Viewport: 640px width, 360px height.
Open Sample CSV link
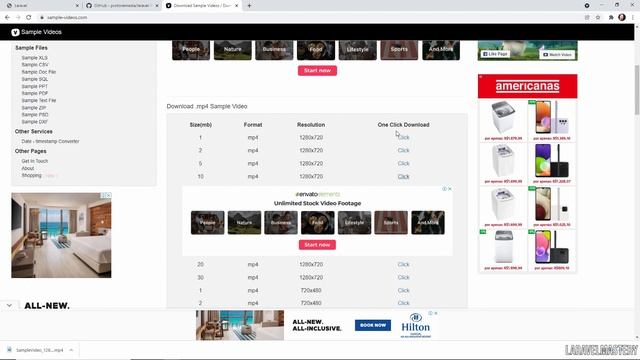click(x=35, y=64)
